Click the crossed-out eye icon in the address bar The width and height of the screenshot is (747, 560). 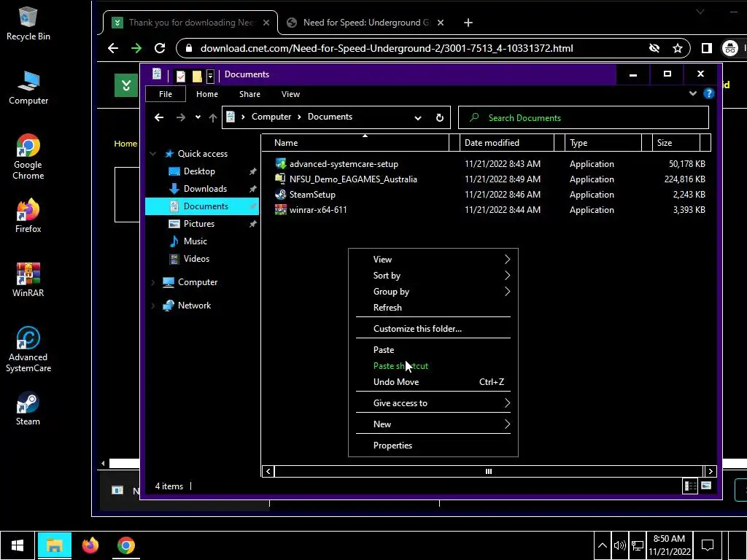tap(654, 48)
